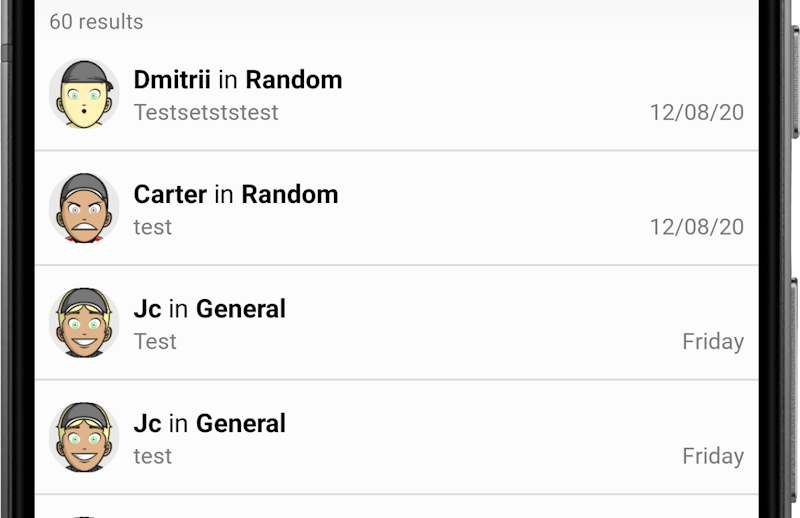Click the upper device side button
800x518 pixels.
tap(795, 82)
